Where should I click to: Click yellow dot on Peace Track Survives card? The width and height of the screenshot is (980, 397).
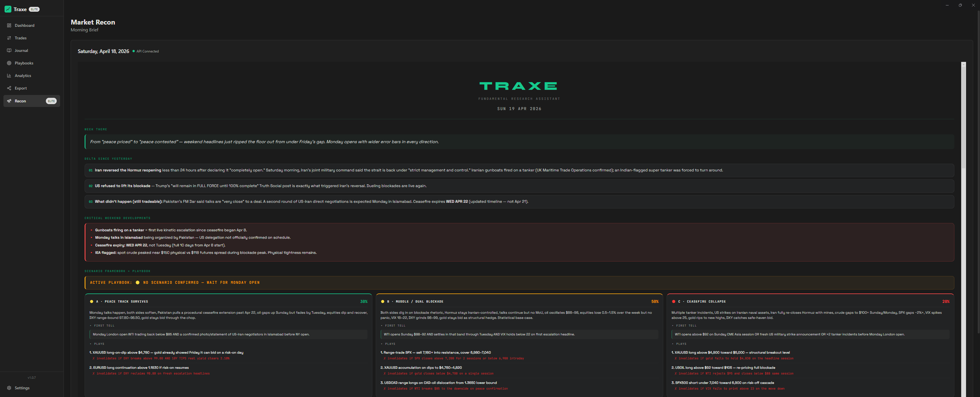pos(91,302)
